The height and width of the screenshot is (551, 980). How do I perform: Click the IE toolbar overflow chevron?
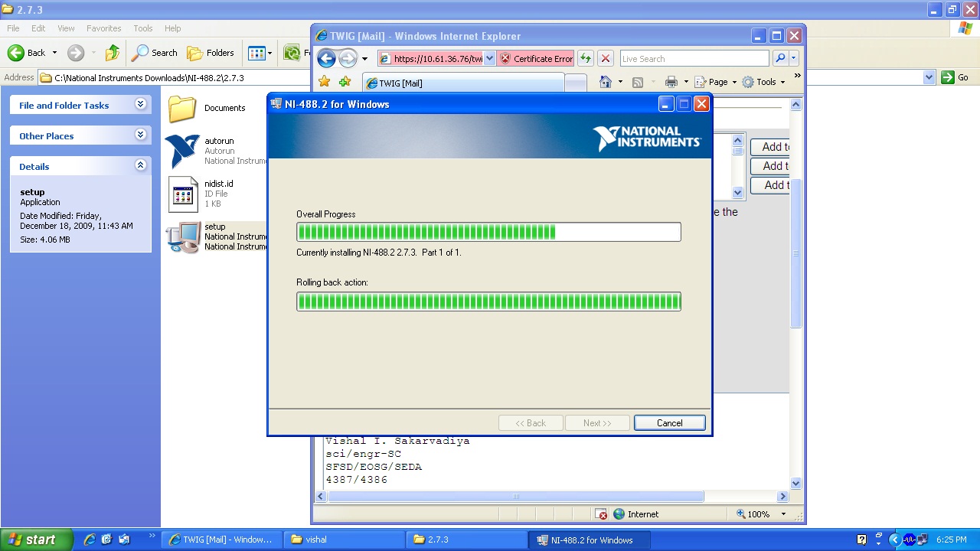point(797,76)
